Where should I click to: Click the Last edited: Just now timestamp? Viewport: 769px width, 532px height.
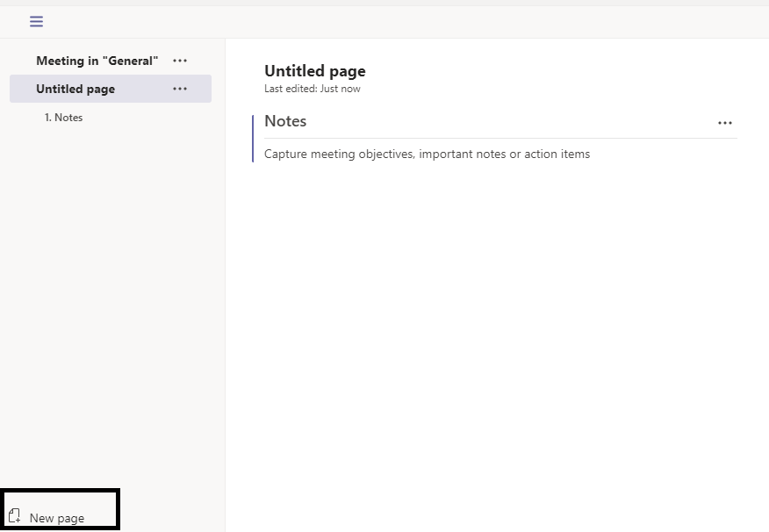pyautogui.click(x=313, y=89)
